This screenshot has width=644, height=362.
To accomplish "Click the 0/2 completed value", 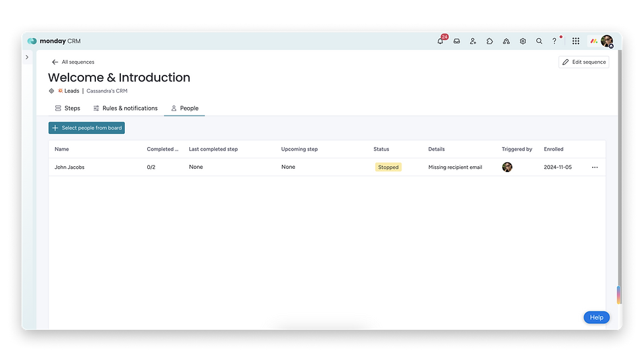I will point(151,167).
